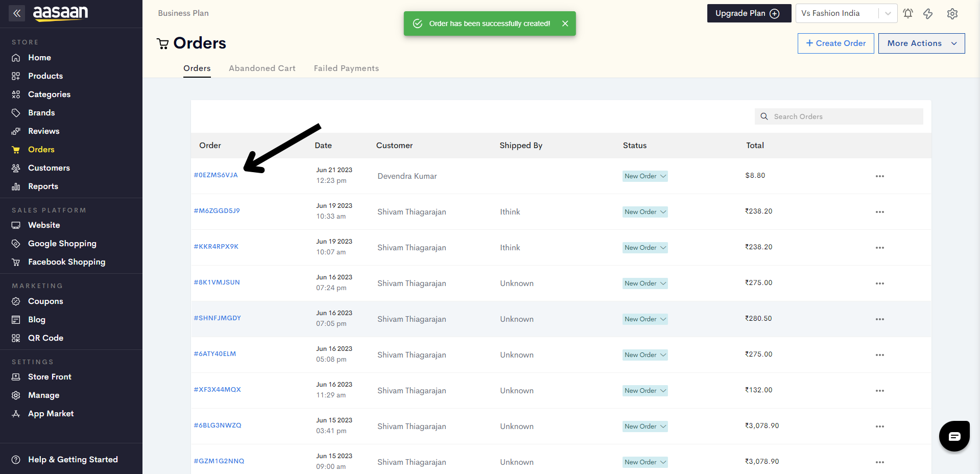Open more options for order #GZM1G2NNQ
This screenshot has width=980, height=474.
point(880,462)
